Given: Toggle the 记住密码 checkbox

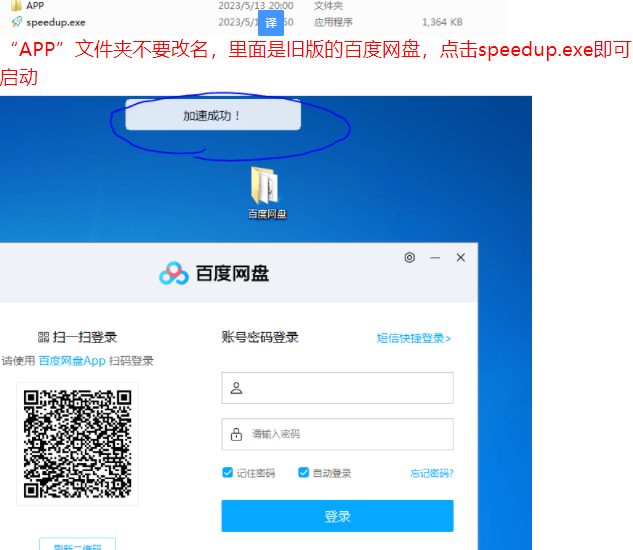Looking at the screenshot, I should [x=228, y=473].
